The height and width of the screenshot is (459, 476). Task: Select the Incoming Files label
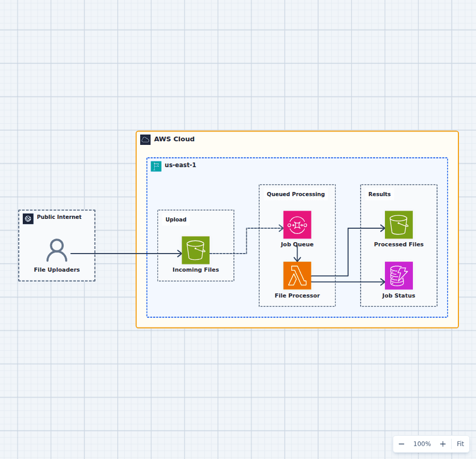196,270
